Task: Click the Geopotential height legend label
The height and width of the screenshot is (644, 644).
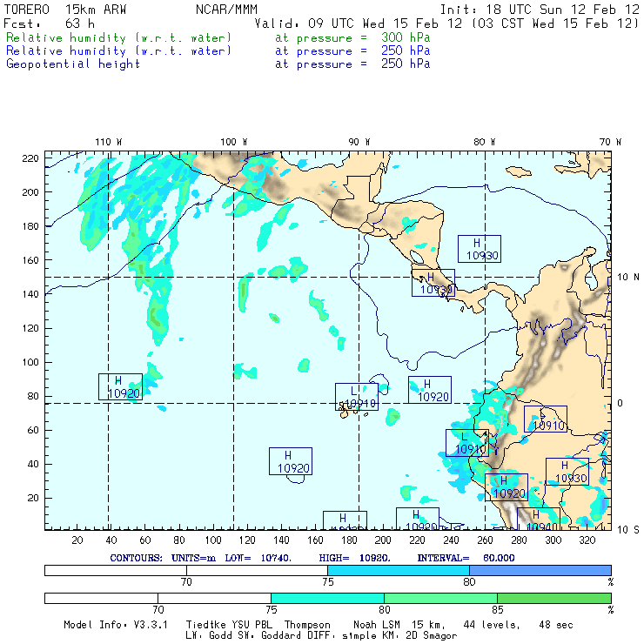Action: pyautogui.click(x=73, y=64)
